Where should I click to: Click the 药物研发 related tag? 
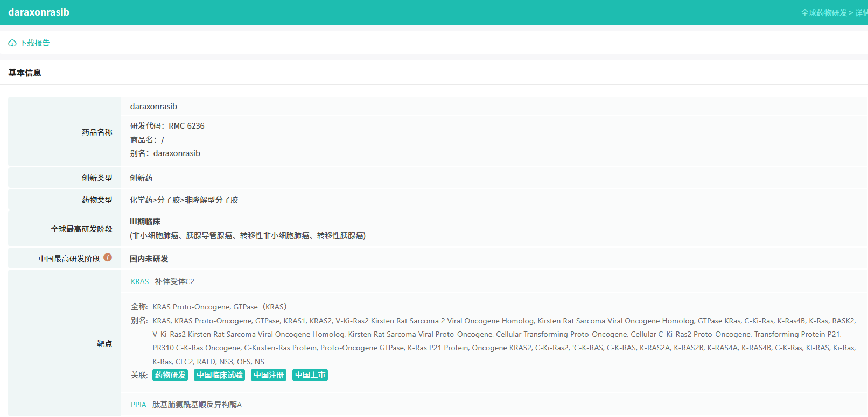[170, 375]
